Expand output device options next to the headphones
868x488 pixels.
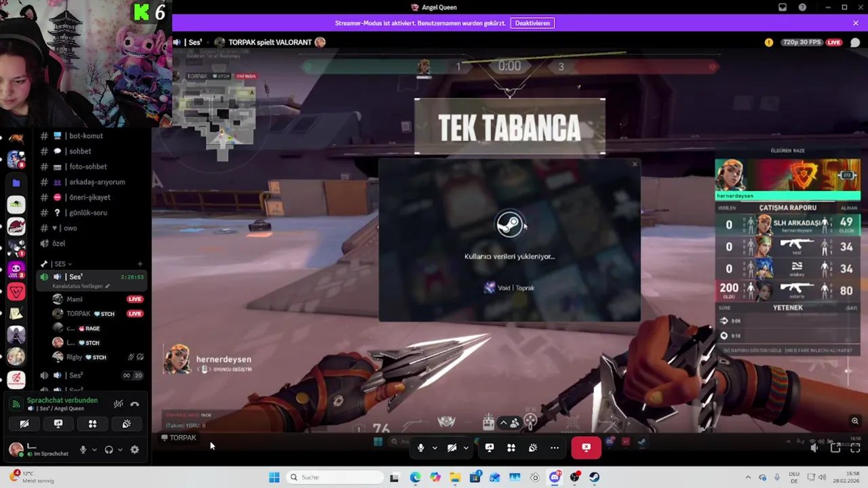point(120,449)
